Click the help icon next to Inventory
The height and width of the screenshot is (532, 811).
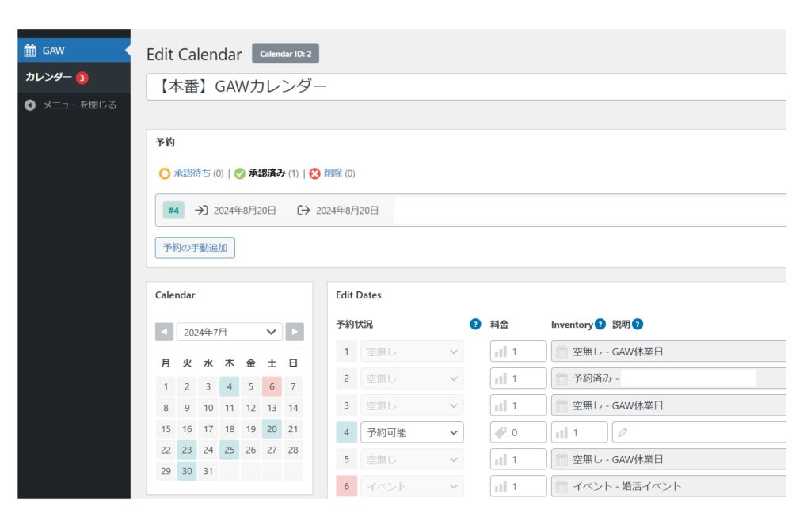pyautogui.click(x=600, y=324)
